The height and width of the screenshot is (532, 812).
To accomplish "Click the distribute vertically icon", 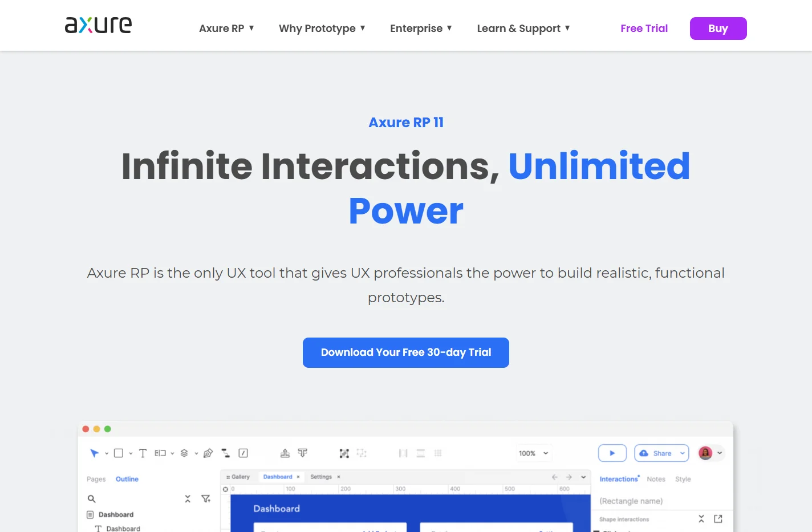I will point(421,453).
